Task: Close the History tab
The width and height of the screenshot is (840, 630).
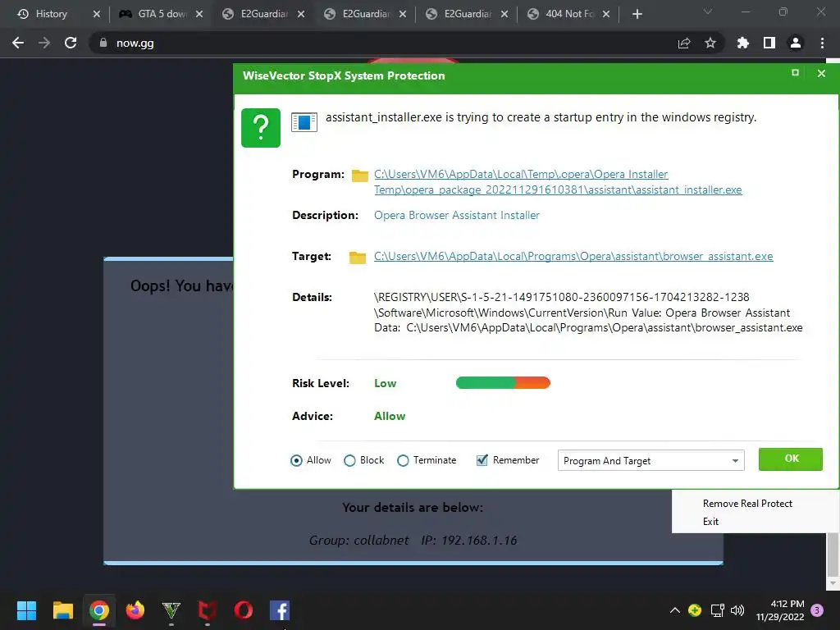Action: point(97,14)
